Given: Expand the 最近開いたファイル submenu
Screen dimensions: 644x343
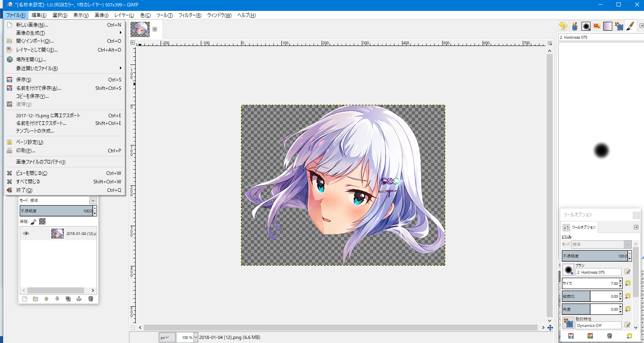Looking at the screenshot, I should 65,68.
